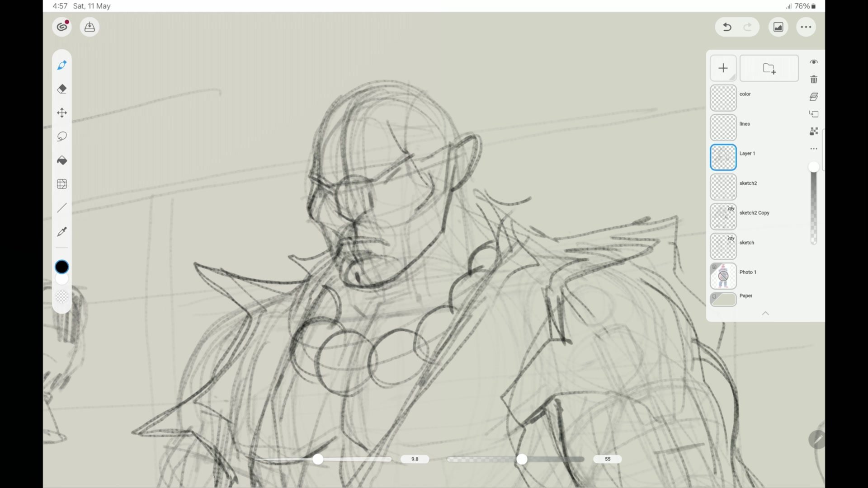This screenshot has height=488, width=868.
Task: Toggle layer visibility eye icon
Action: click(x=814, y=62)
